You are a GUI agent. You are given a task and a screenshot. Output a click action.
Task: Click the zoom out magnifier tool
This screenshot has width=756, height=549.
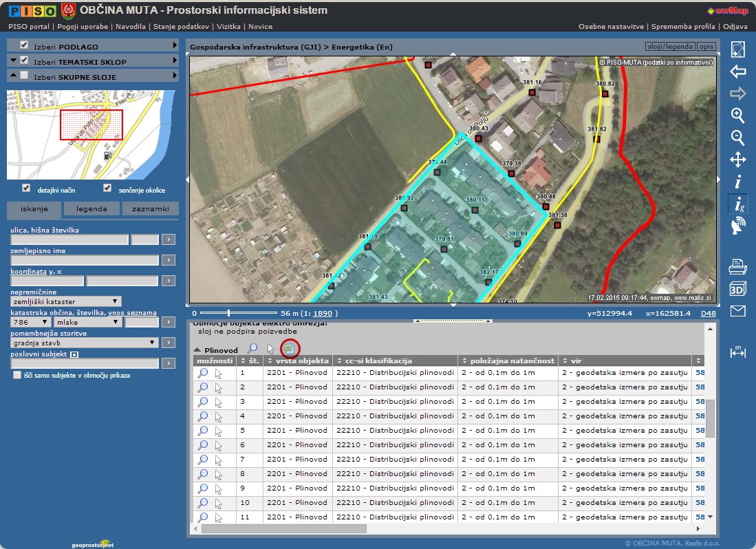737,138
